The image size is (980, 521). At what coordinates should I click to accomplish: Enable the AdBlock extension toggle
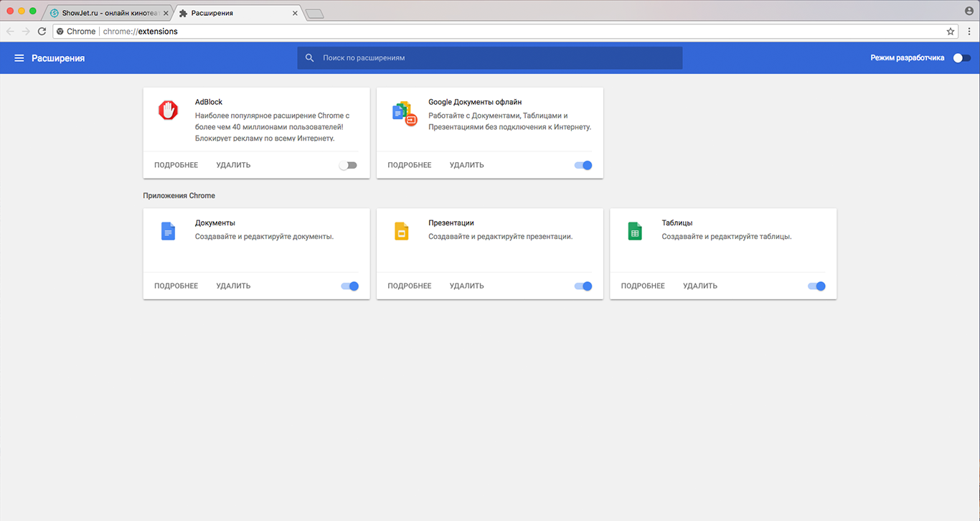[348, 165]
